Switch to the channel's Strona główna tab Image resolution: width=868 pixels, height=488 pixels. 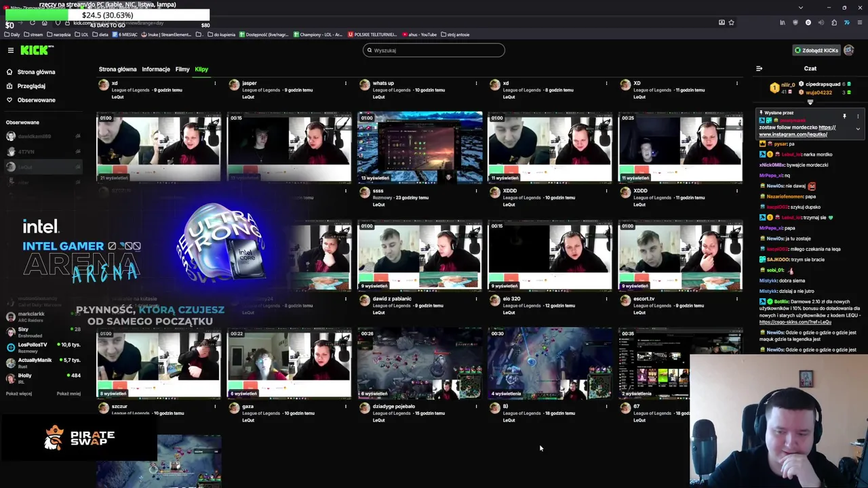click(117, 69)
